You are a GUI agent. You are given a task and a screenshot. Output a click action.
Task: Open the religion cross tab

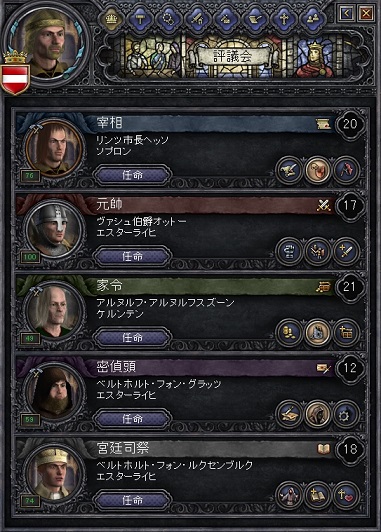(x=283, y=19)
